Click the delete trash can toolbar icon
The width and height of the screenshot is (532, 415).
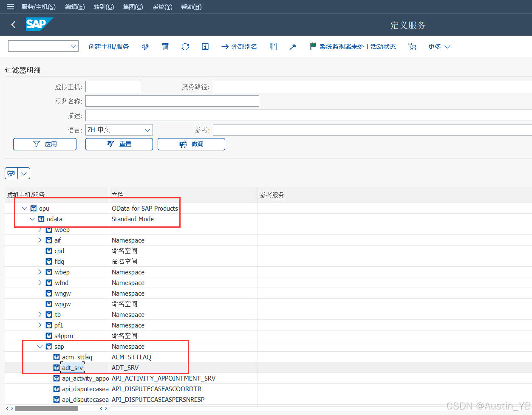165,47
